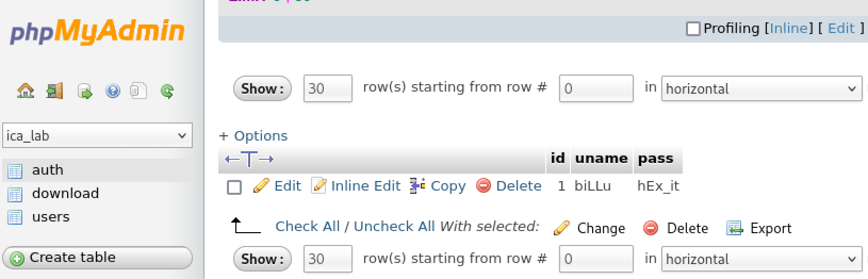
Task: Expand the + Options link
Action: [x=253, y=136]
